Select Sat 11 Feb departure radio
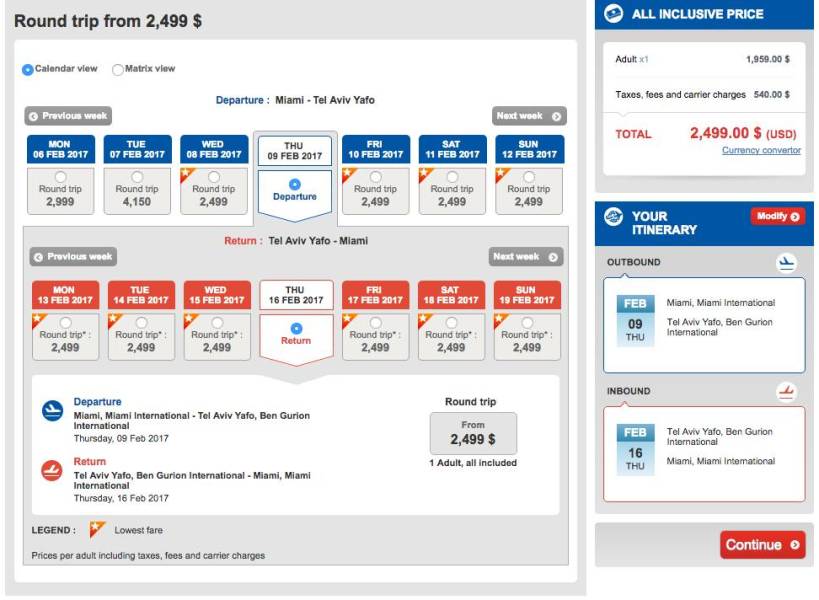 coord(452,177)
